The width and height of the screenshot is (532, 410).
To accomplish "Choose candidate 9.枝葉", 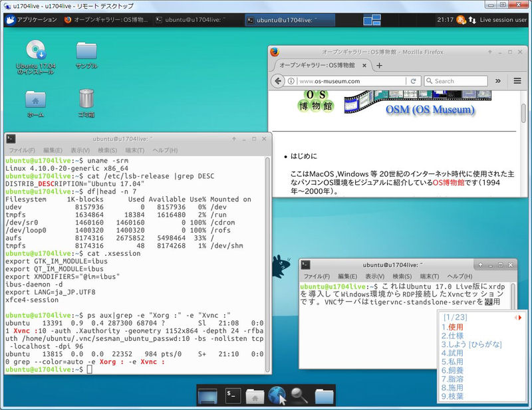I will (x=452, y=397).
